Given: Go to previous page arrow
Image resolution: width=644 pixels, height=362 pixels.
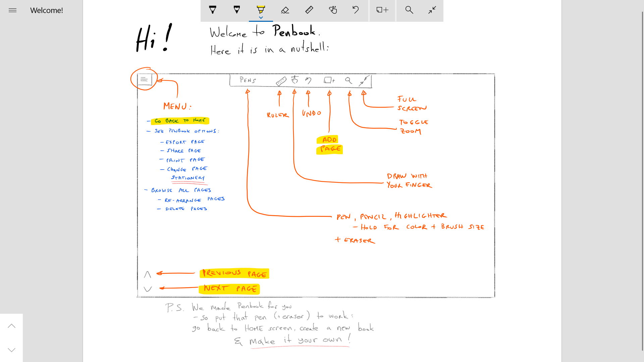Looking at the screenshot, I should 12,326.
